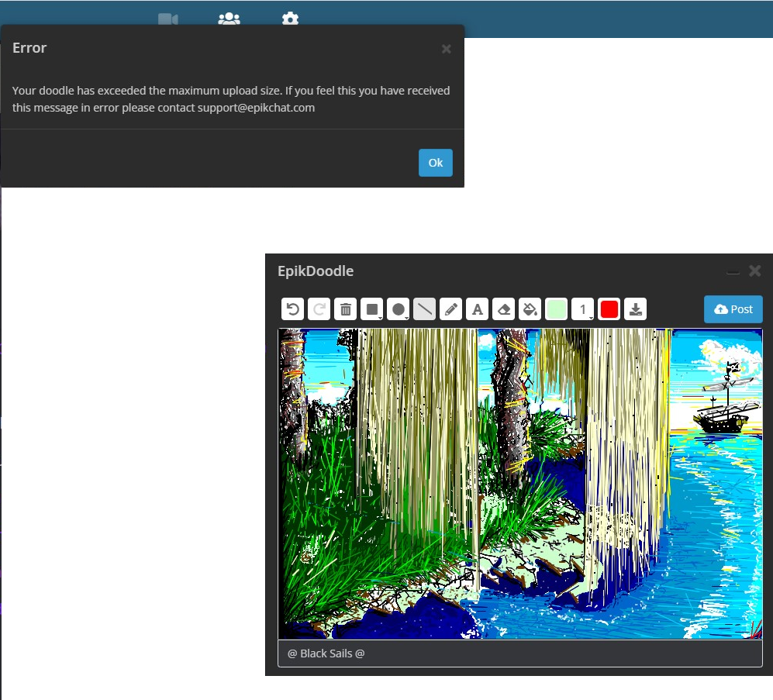This screenshot has height=700, width=773.
Task: Click the Ok button in Error dialog
Action: click(x=435, y=163)
